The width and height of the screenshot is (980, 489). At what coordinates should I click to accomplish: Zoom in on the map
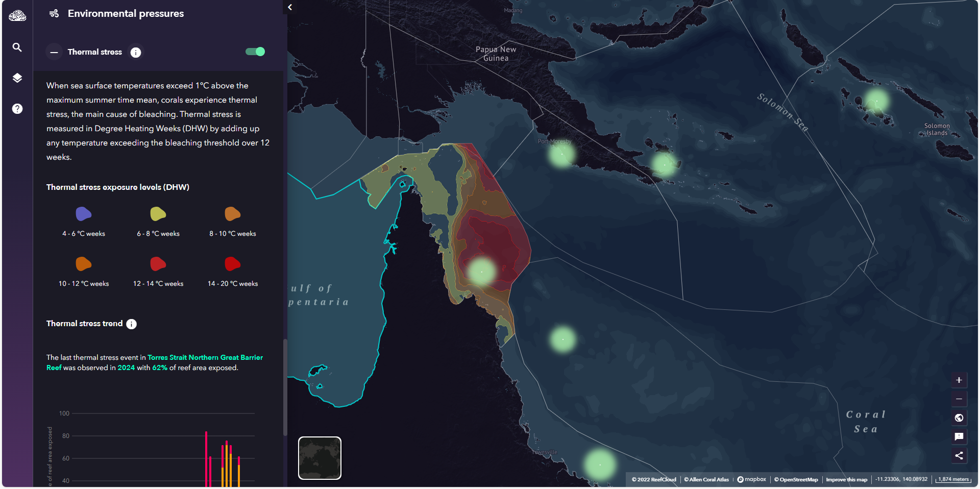(x=959, y=380)
